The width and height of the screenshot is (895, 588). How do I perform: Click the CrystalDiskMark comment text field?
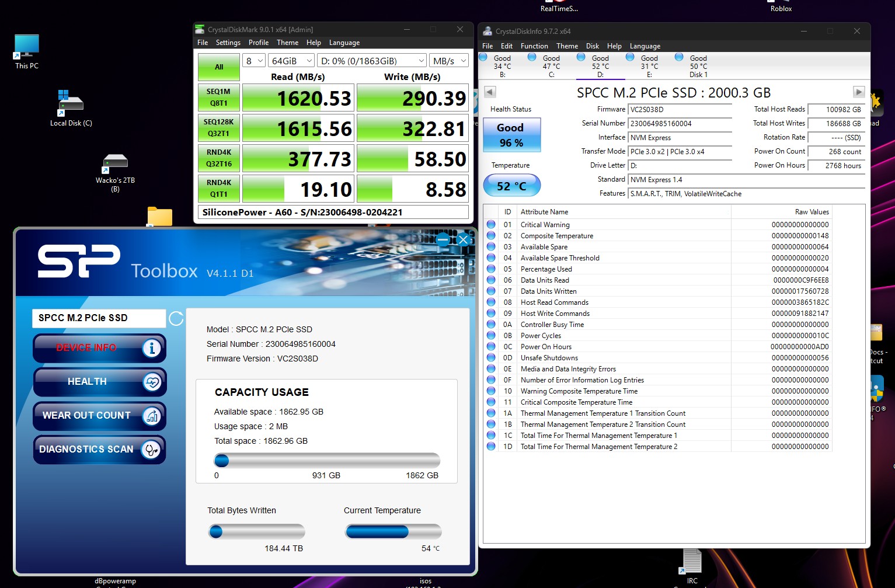pyautogui.click(x=333, y=213)
